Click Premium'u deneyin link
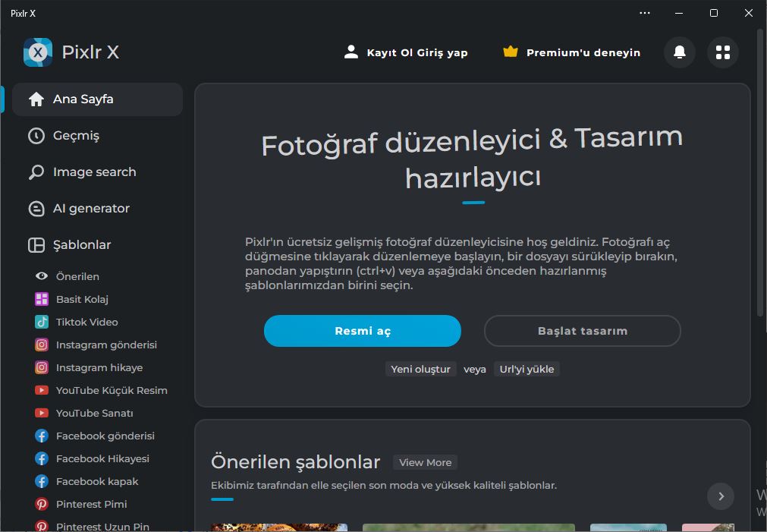Viewport: 767px width, 532px height. click(x=583, y=52)
